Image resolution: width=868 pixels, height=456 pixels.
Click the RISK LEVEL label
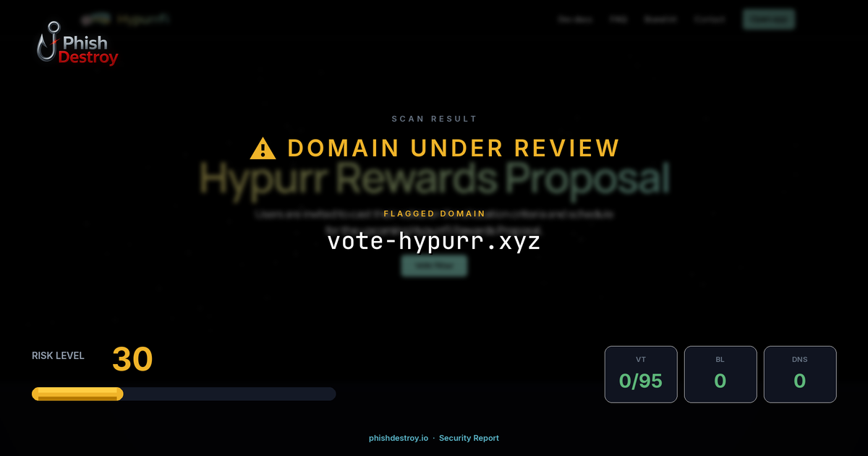coord(58,355)
